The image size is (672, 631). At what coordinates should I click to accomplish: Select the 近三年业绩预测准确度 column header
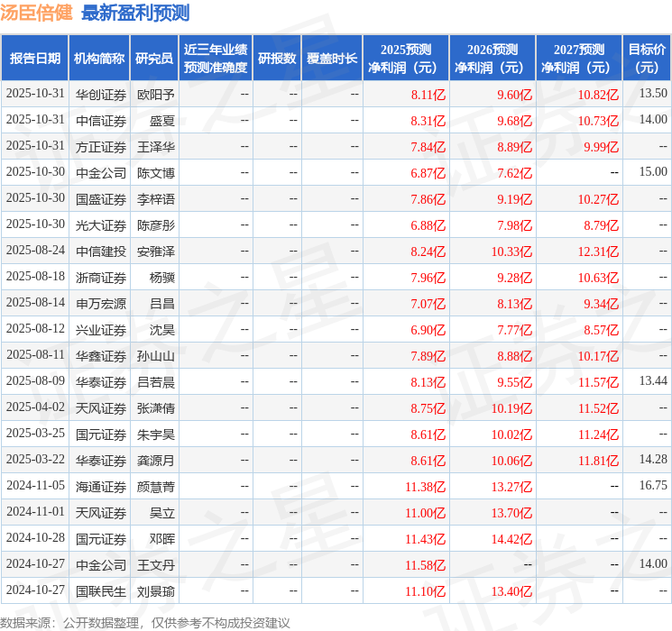[x=216, y=59]
